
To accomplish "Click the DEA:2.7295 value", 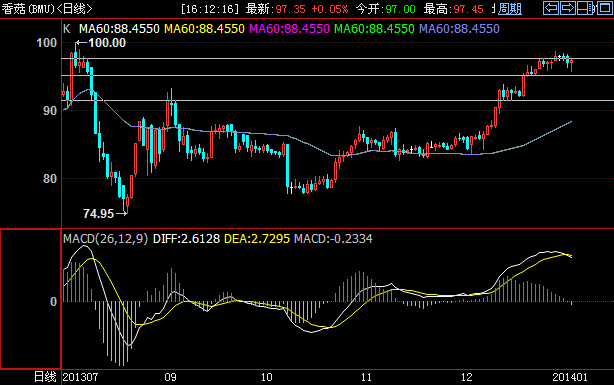I will click(x=257, y=239).
